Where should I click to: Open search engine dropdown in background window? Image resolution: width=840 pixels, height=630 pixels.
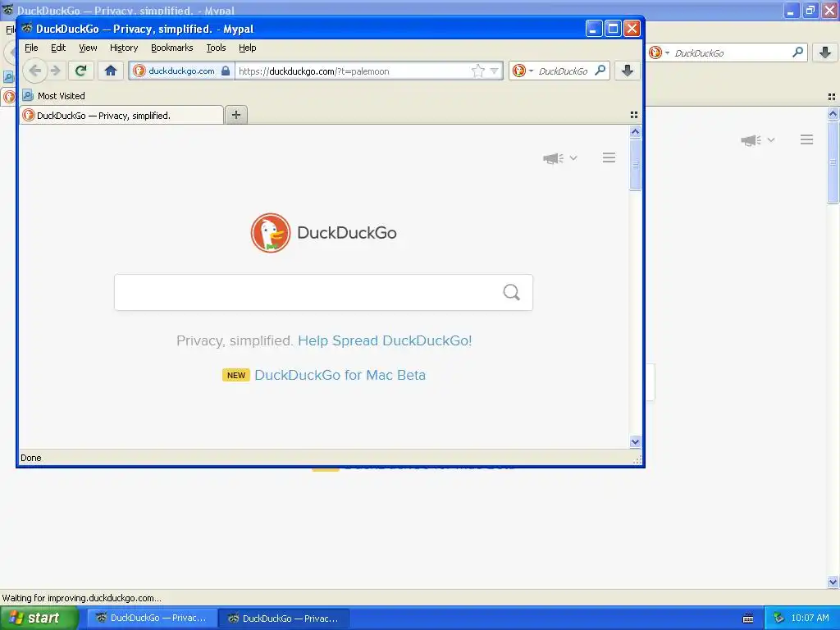point(667,52)
